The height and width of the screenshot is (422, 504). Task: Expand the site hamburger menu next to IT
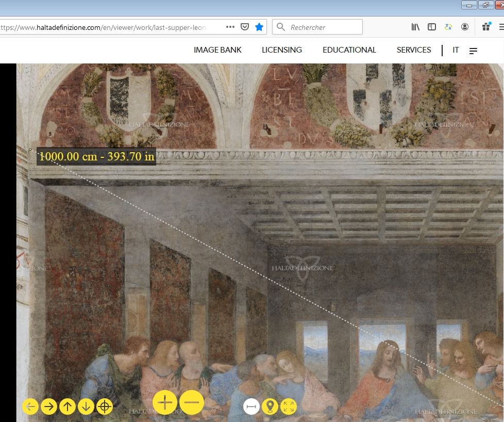[473, 51]
